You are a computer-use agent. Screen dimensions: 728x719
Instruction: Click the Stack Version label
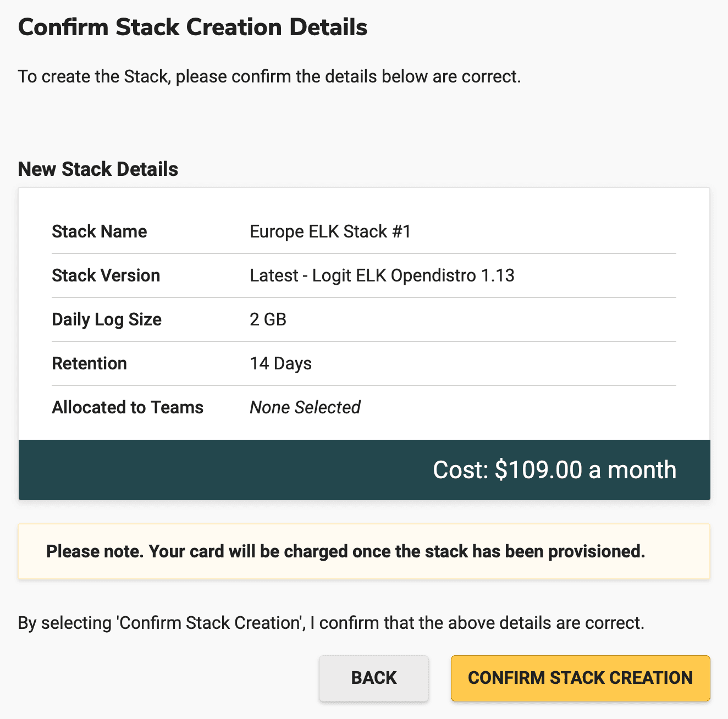pos(106,275)
